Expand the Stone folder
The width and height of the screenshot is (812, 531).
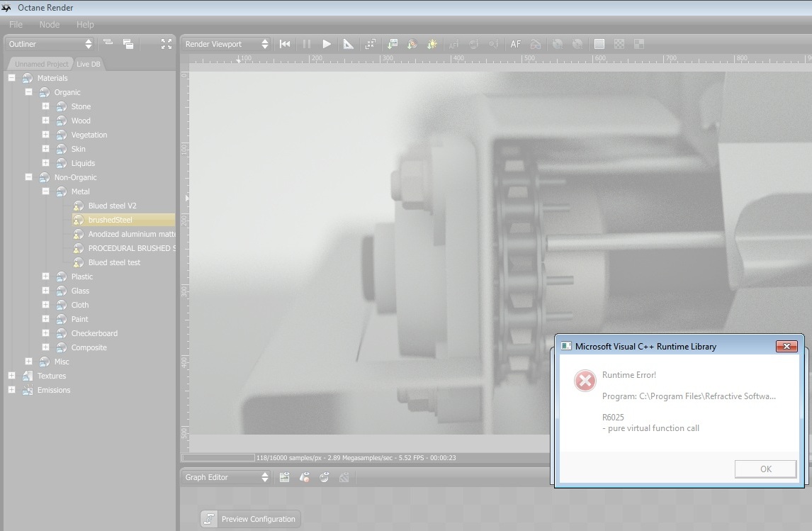tap(45, 106)
